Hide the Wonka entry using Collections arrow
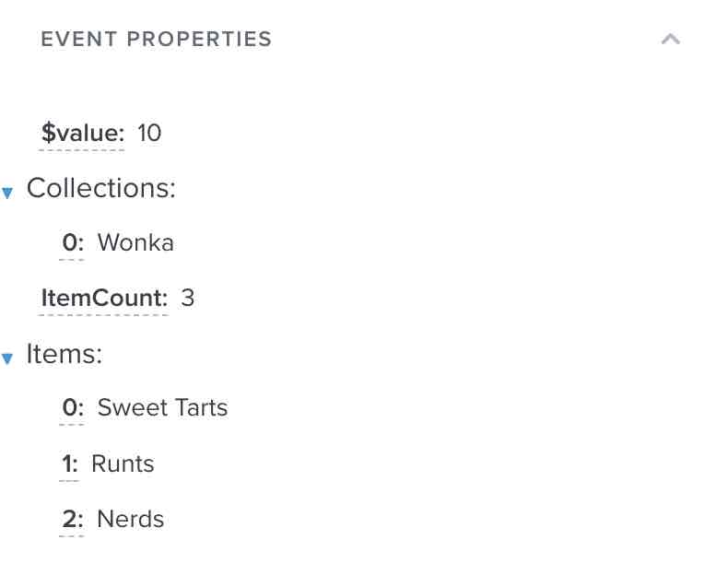This screenshot has width=728, height=575. 7,194
